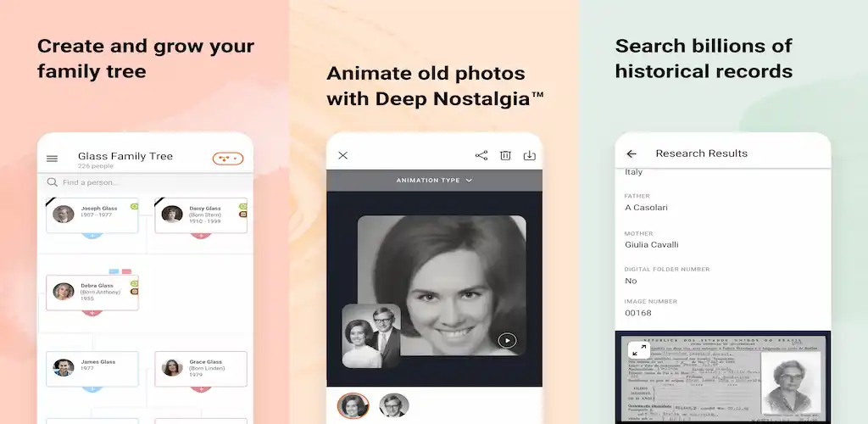Add relative below Daisy Glass with pink plus
This screenshot has width=868, height=424.
(x=201, y=235)
